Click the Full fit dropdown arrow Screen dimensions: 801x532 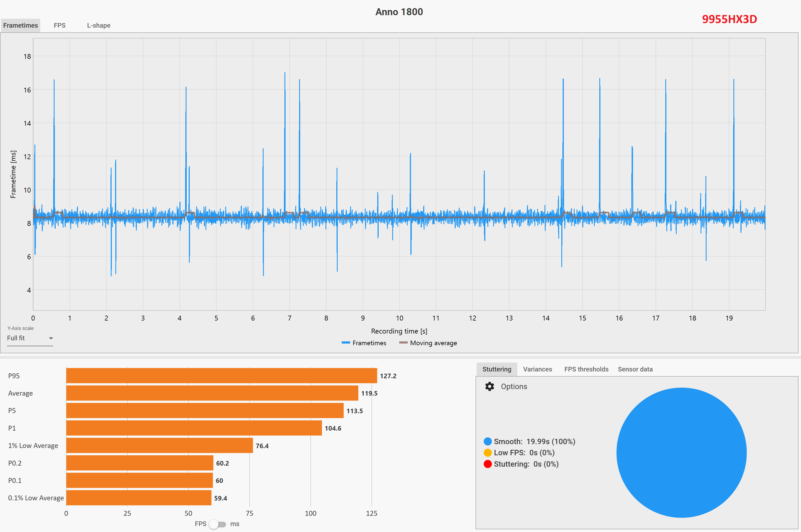(x=51, y=338)
